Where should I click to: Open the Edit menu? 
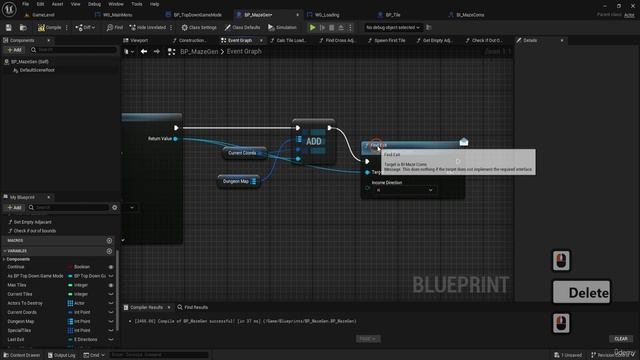click(40, 4)
